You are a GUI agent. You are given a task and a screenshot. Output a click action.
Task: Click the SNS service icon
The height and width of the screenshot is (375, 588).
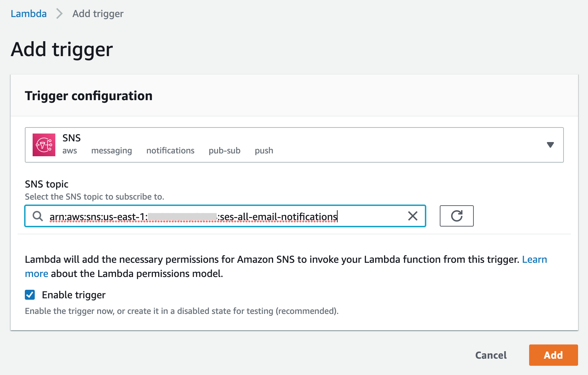[x=44, y=145]
